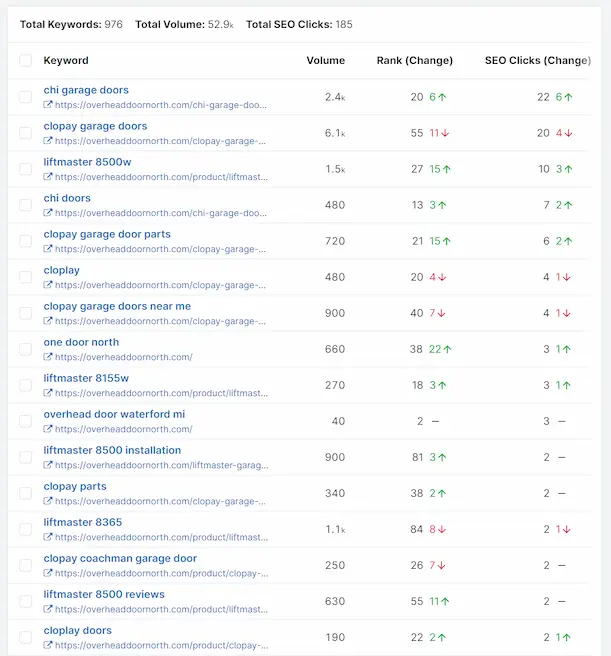Open external link icon for chi garage doors
The image size is (611, 656).
click(x=48, y=105)
